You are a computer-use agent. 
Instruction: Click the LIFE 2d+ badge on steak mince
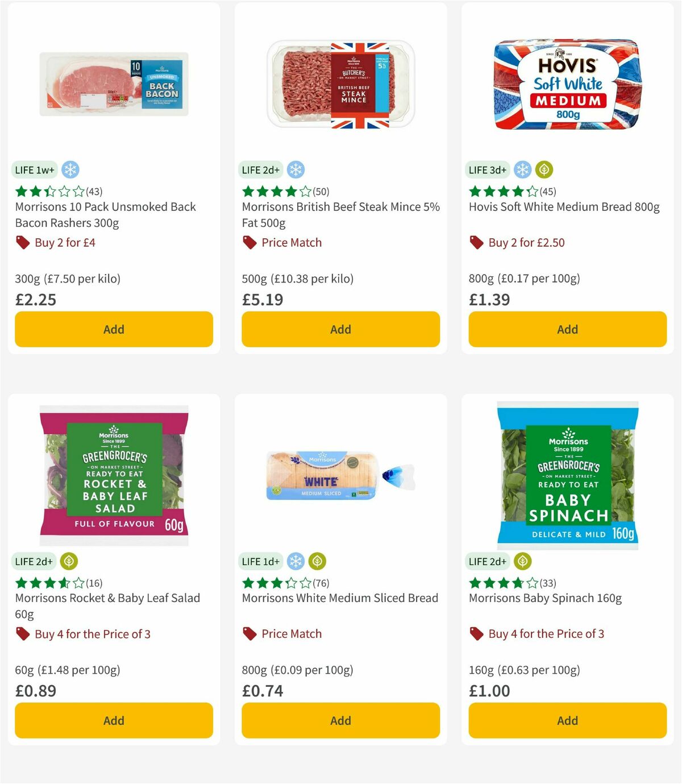(x=260, y=169)
